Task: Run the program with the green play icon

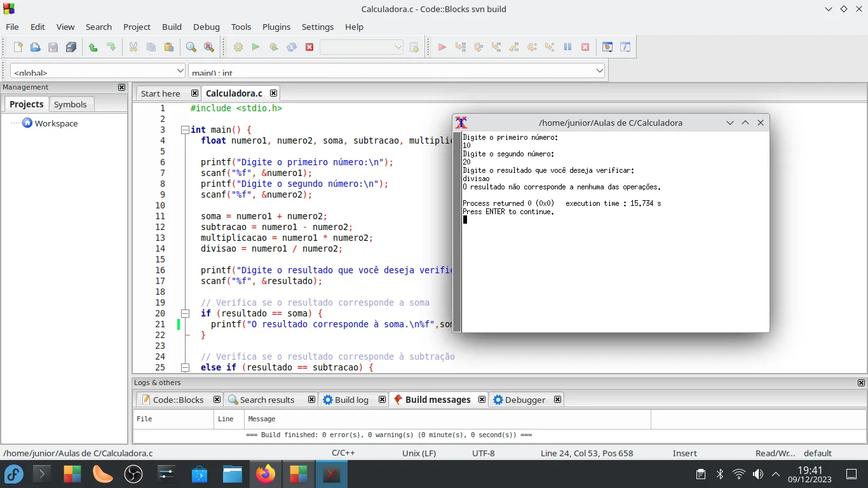Action: coord(255,47)
